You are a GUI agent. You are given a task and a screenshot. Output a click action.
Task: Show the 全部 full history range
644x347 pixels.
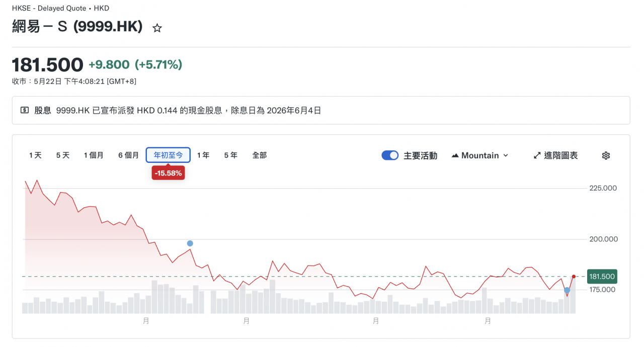click(260, 155)
